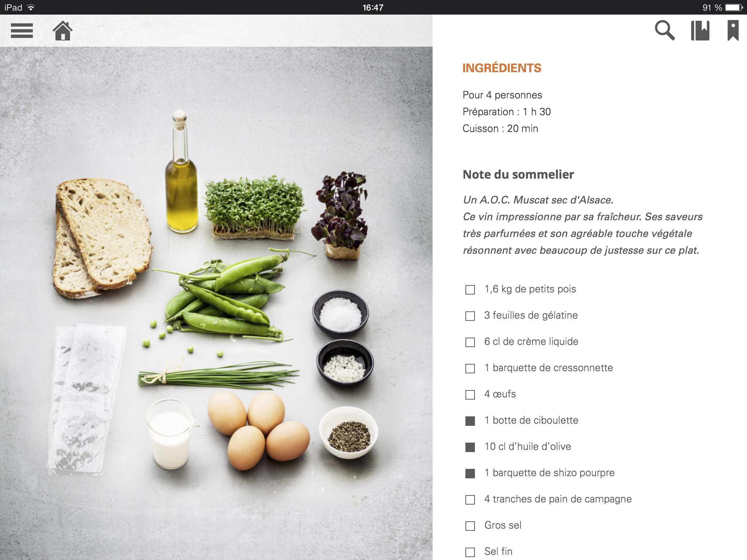Tick the Gros sel checkbox
The image size is (747, 560).
(470, 526)
